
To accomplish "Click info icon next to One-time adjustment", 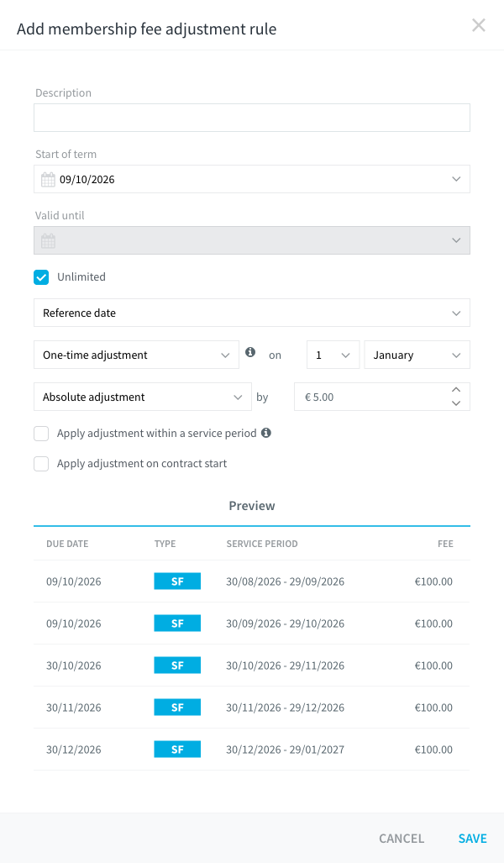I will pos(250,352).
